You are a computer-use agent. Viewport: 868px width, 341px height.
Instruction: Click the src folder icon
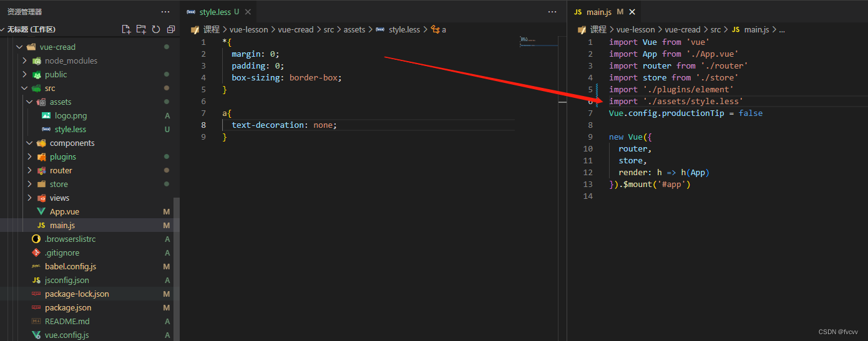click(x=37, y=88)
